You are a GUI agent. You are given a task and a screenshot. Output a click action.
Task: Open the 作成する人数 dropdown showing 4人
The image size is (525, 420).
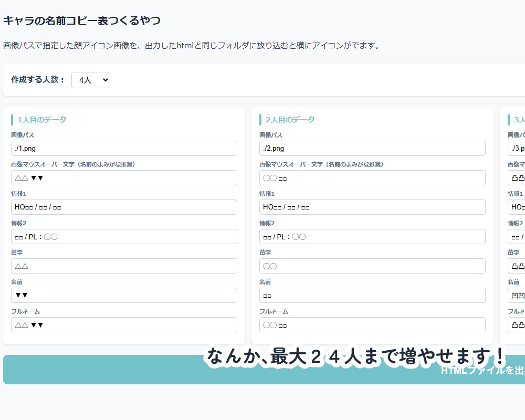pyautogui.click(x=91, y=80)
